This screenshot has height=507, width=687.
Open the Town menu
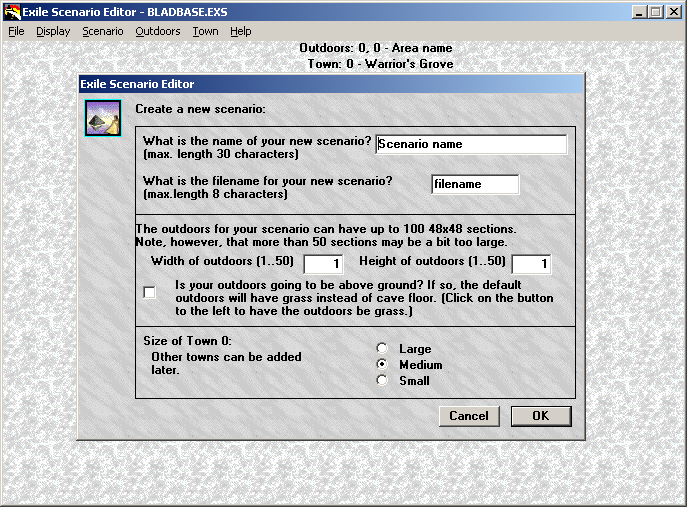click(205, 31)
